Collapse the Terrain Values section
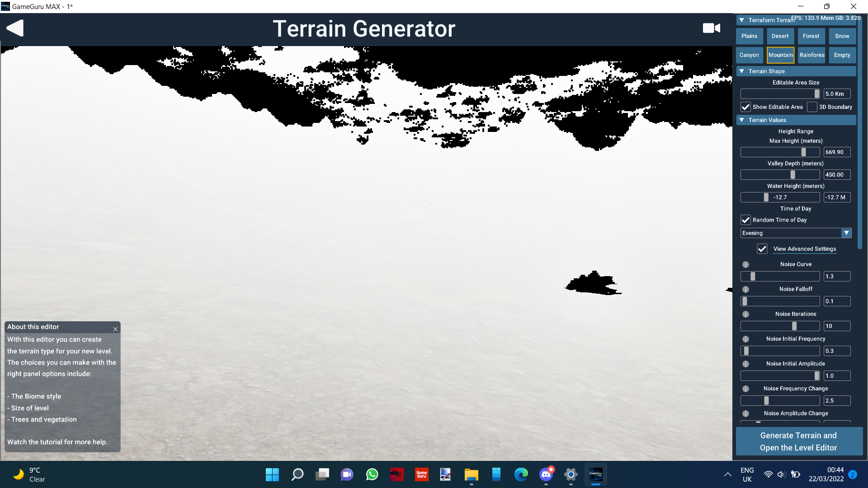Image resolution: width=868 pixels, height=488 pixels. [741, 120]
